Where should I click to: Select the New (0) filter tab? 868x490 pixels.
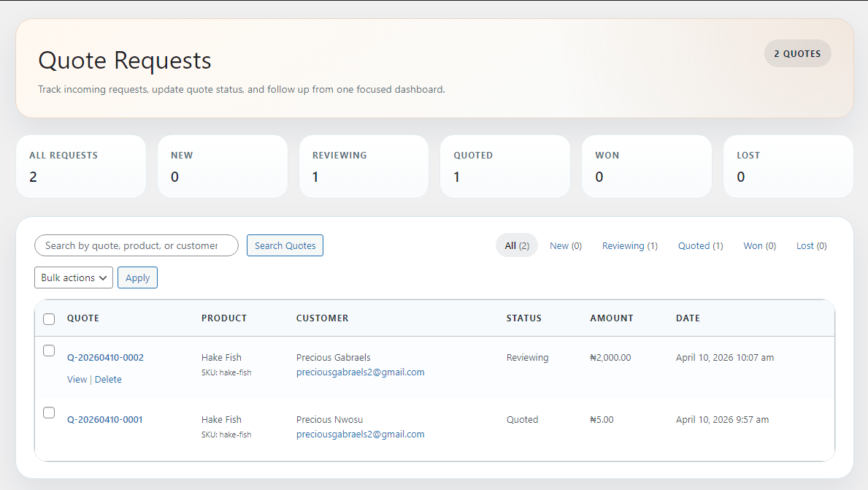click(565, 245)
